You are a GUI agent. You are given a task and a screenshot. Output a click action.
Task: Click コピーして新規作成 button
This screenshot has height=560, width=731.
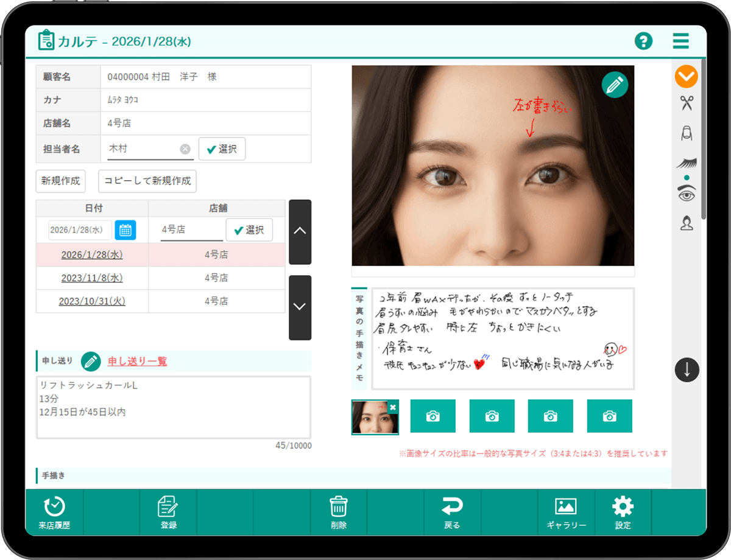point(147,181)
